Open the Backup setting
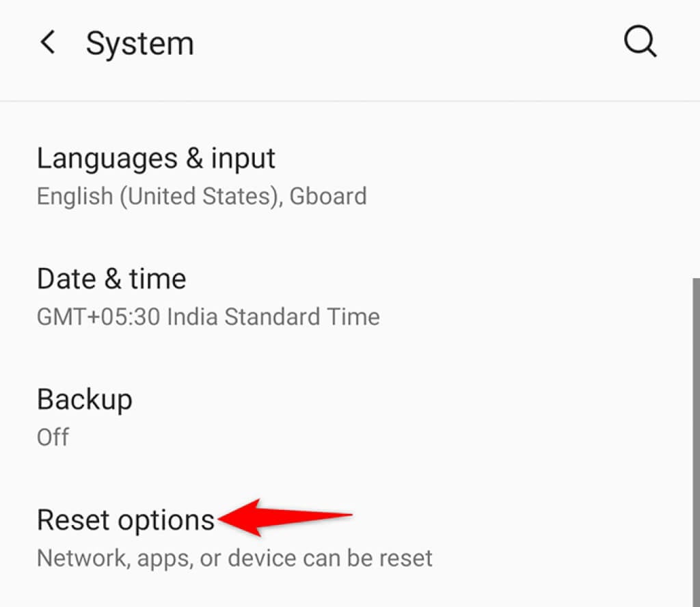This screenshot has height=607, width=700. point(85,399)
